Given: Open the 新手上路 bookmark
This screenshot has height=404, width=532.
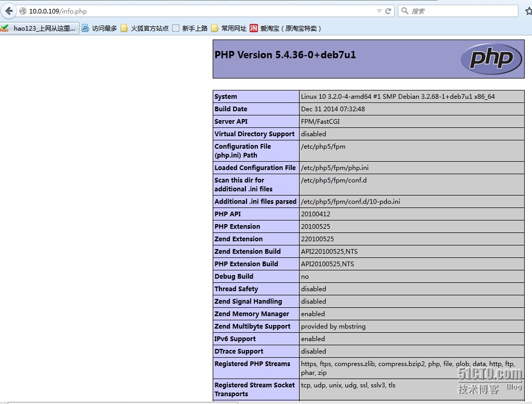Looking at the screenshot, I should pyautogui.click(x=190, y=28).
